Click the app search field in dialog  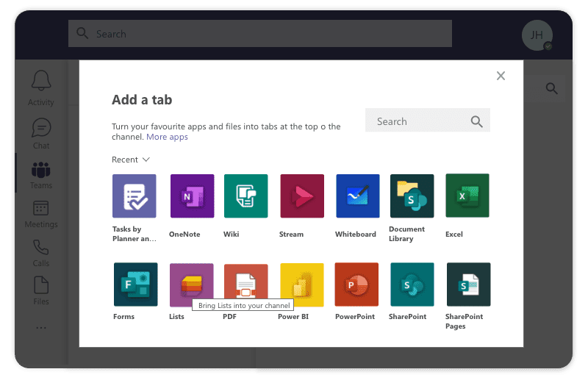point(419,121)
